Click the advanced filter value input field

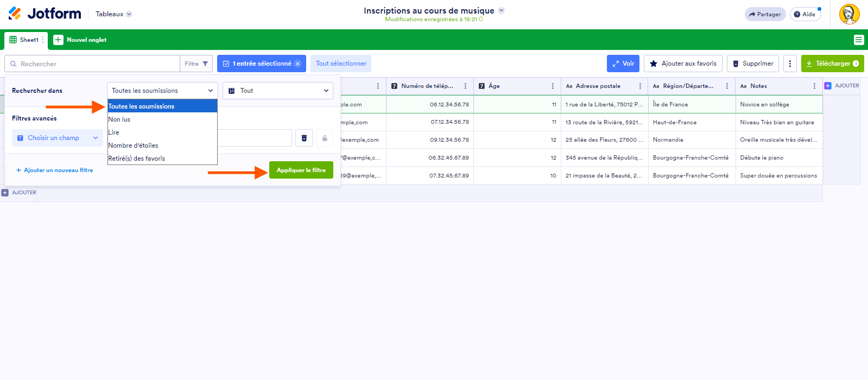click(x=255, y=138)
